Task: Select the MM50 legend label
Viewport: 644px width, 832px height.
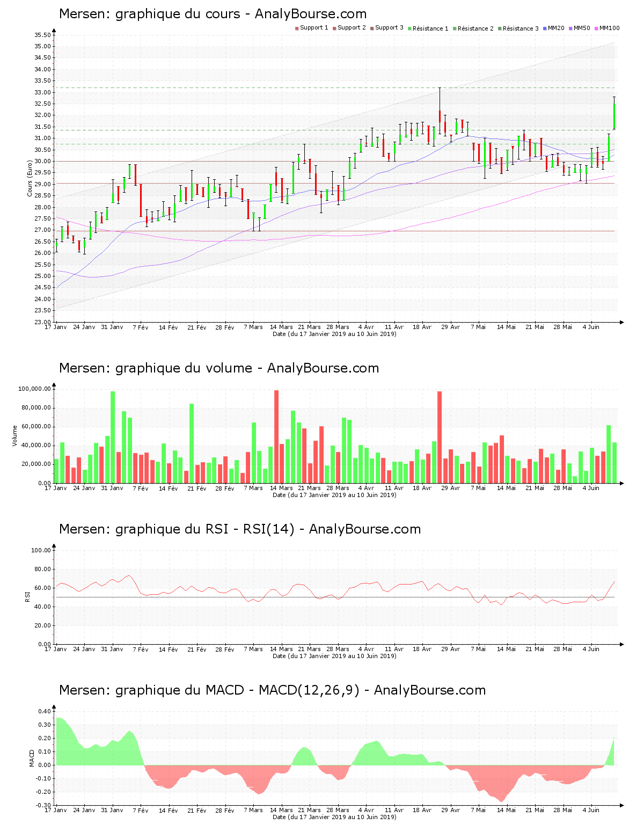Action: tap(582, 28)
